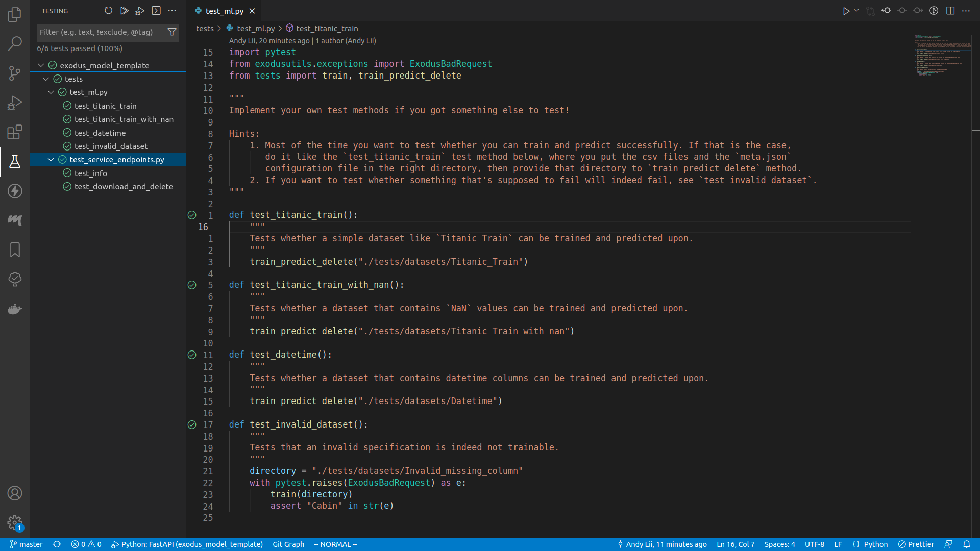Click the notifications bell in status bar
This screenshot has width=980, height=551.
pos(967,544)
